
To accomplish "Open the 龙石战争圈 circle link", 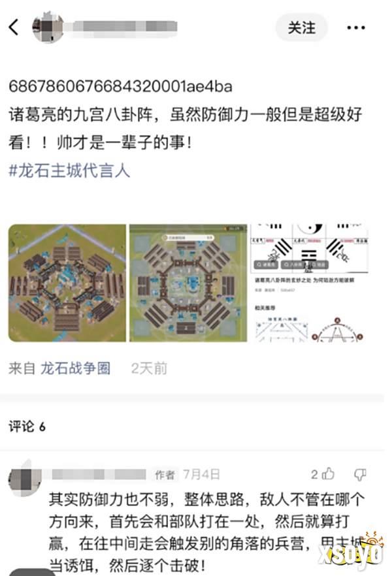I will tap(75, 368).
